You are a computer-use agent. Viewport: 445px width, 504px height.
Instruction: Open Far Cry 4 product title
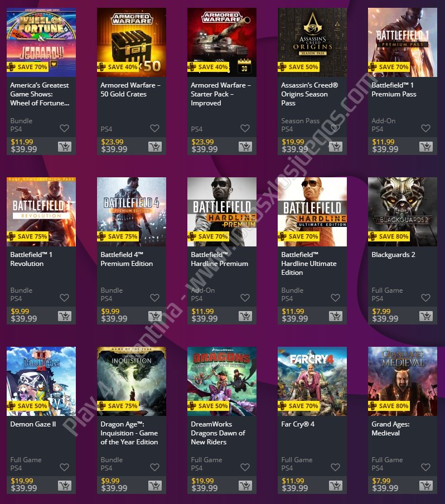(298, 424)
